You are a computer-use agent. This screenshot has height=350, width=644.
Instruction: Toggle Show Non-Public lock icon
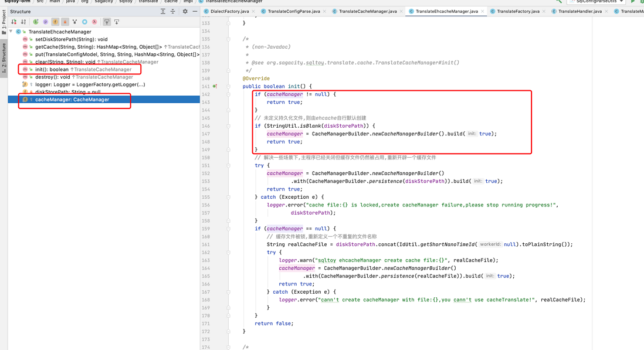coord(65,22)
